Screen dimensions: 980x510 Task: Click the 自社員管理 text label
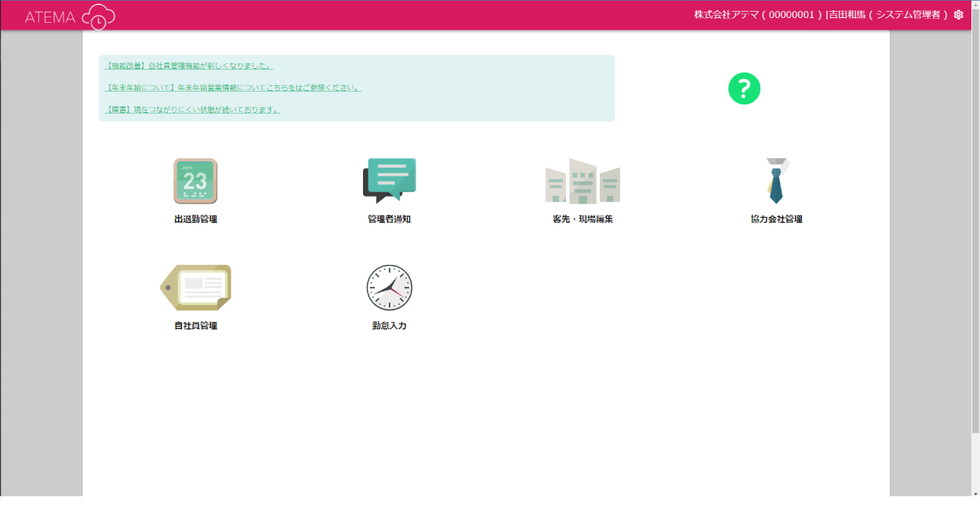point(195,326)
